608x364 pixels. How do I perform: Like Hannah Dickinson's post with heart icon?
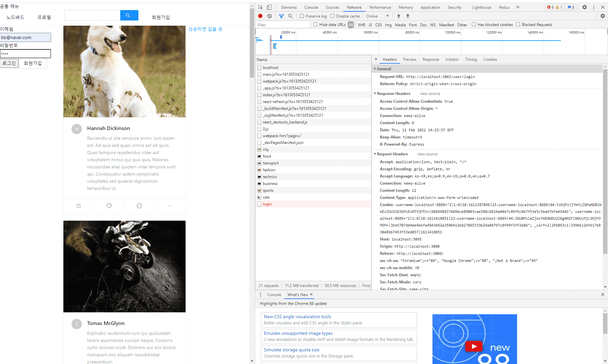coord(109,206)
